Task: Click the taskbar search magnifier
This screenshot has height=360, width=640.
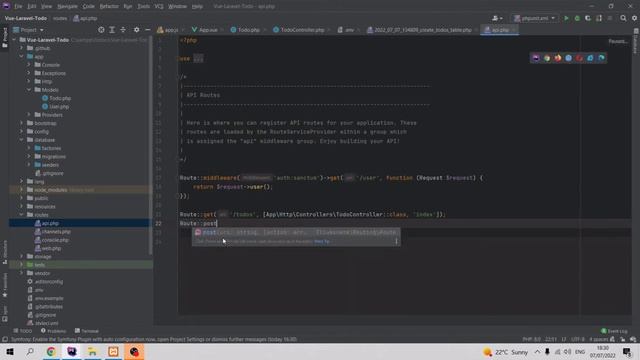Action: (30, 352)
